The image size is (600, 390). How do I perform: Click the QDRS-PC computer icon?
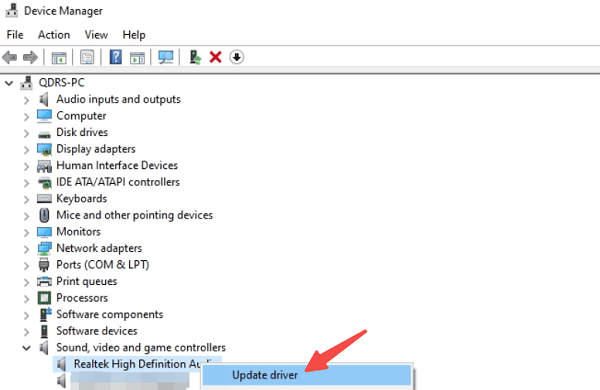coord(26,83)
